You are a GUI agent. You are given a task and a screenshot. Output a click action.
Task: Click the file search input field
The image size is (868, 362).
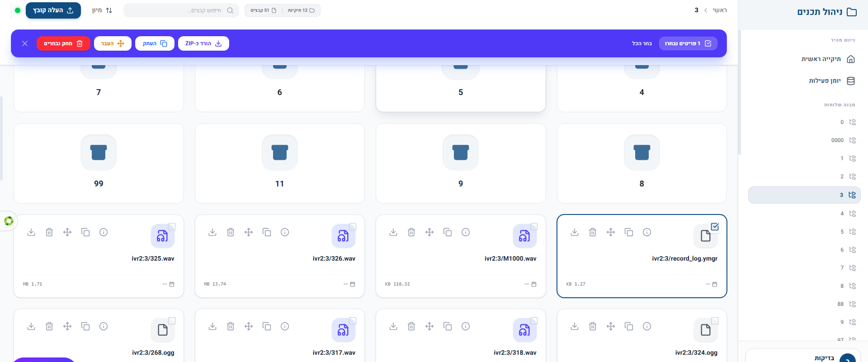click(181, 10)
